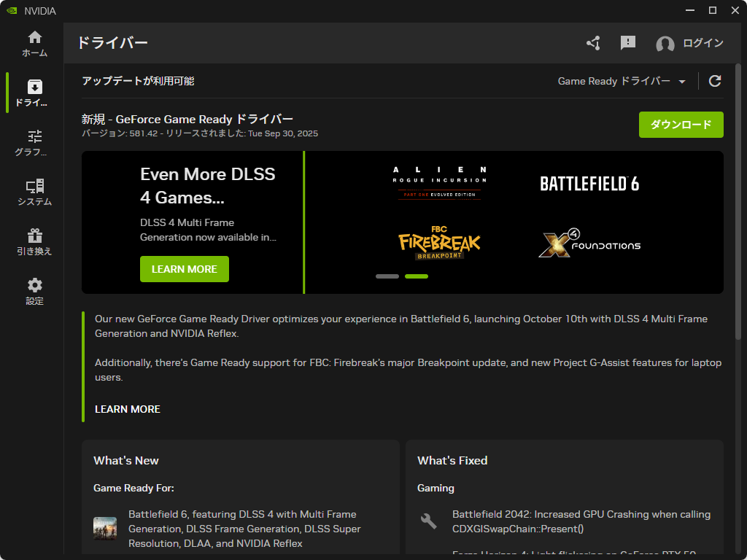View システム information via the sidebar icon
This screenshot has height=560, width=747.
click(34, 192)
